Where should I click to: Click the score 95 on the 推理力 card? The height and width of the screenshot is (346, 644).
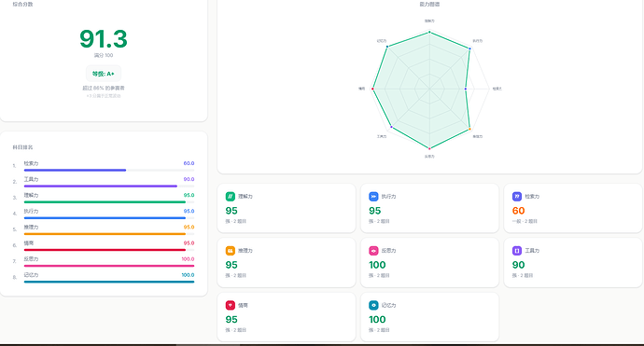coord(231,265)
